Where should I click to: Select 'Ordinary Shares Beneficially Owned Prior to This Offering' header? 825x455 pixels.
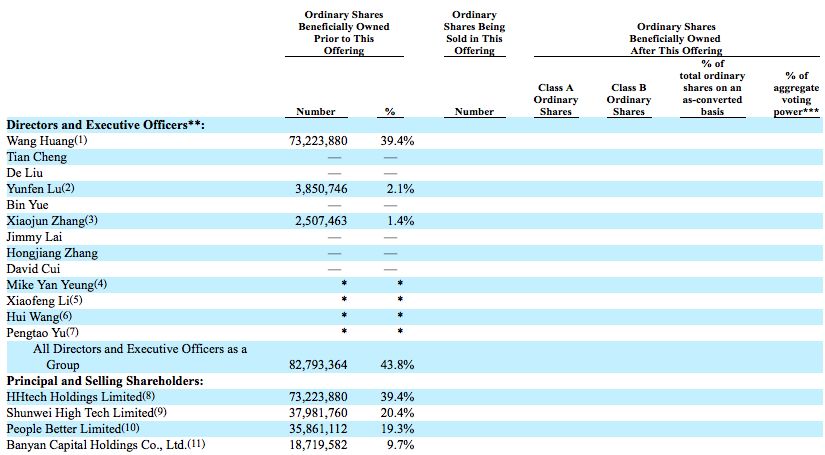point(344,33)
